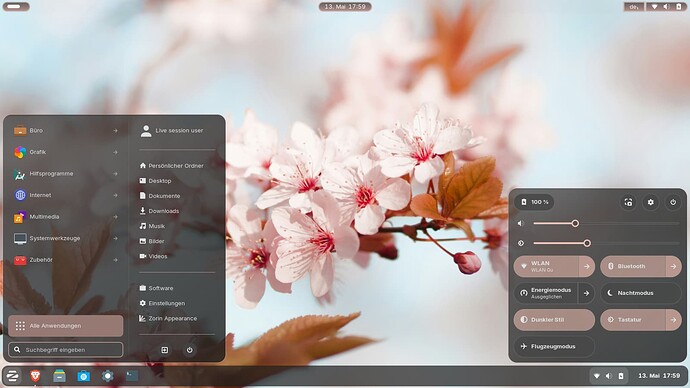Open the Zorin menu button in taskbar

[x=12, y=376]
